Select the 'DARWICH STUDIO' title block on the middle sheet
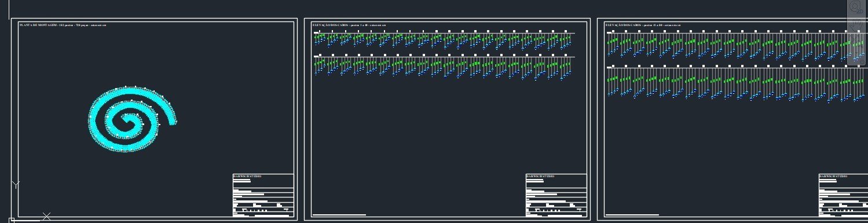The height and width of the screenshot is (223, 868). 556,195
